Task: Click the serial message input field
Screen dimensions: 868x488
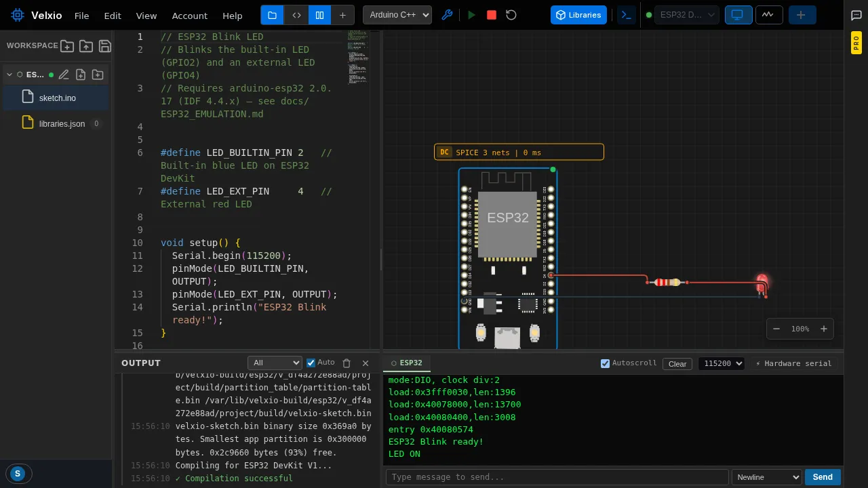Action: click(557, 477)
